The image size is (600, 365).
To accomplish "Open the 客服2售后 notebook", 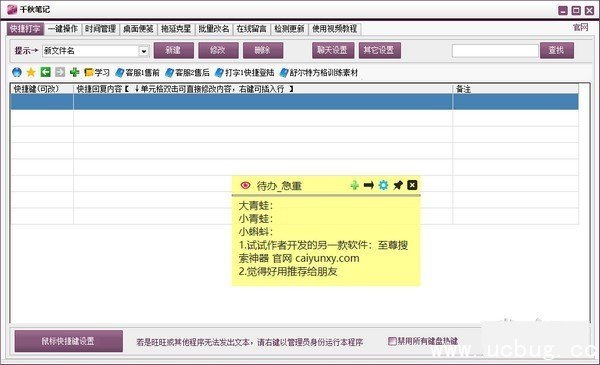I will [x=188, y=72].
